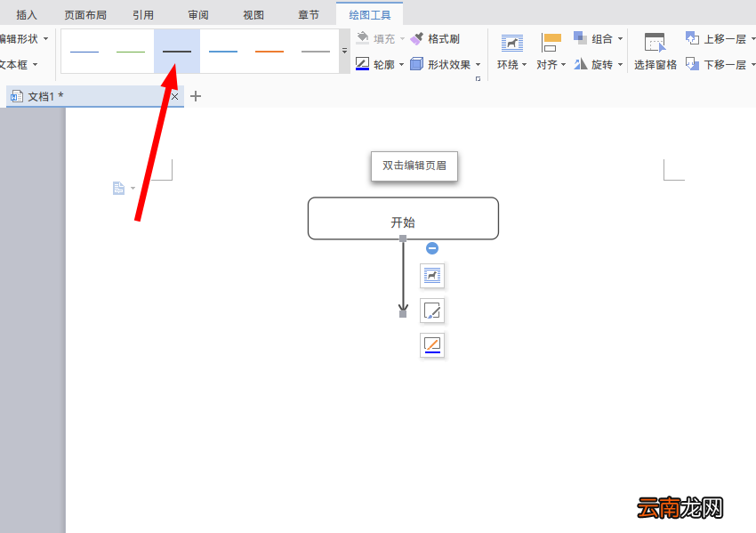Collapse the floating shape quick toolbar
Viewport: 756px width, 533px height.
point(432,248)
